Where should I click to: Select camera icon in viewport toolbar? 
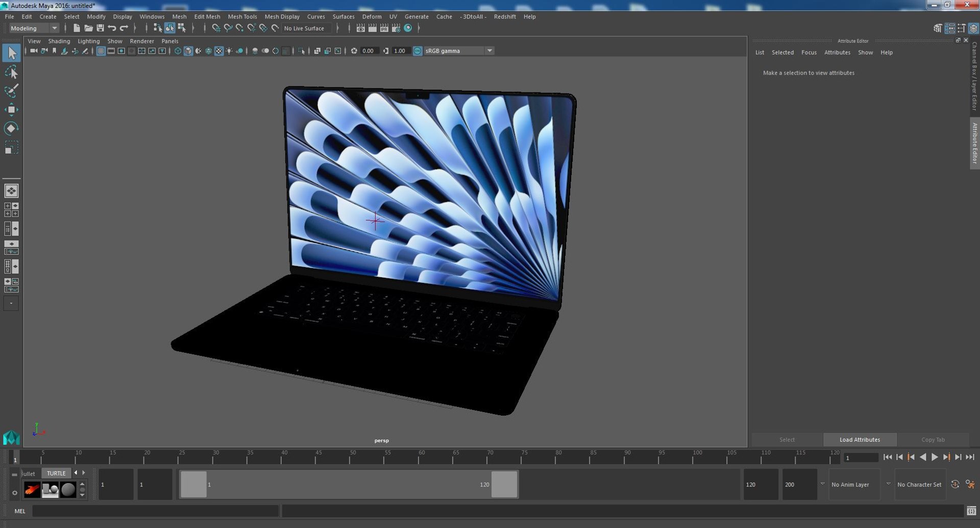[x=34, y=51]
